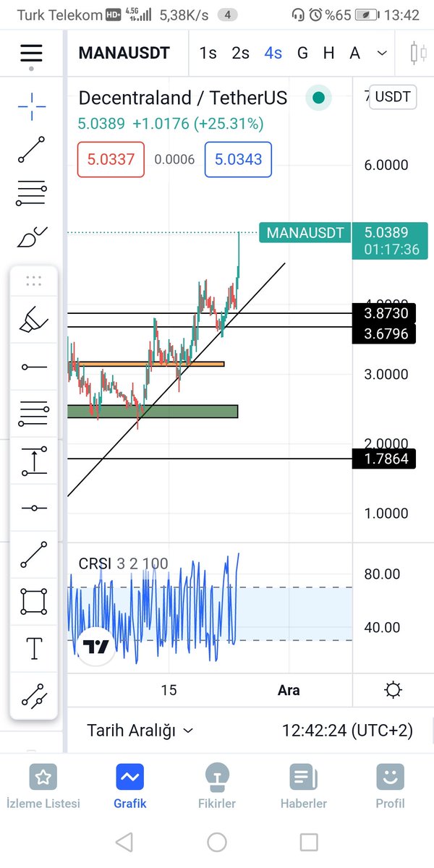This screenshot has width=434, height=868.
Task: Select the green support zone rectangle
Action: 153,411
